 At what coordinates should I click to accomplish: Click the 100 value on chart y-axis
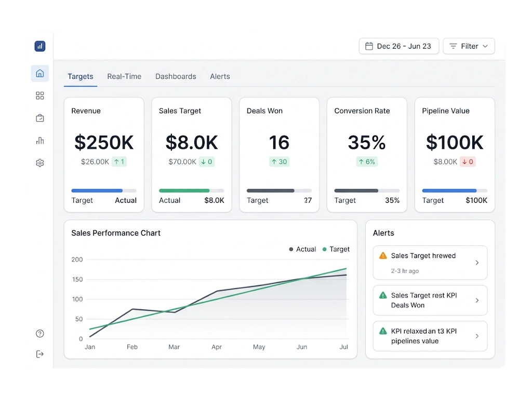[77, 299]
